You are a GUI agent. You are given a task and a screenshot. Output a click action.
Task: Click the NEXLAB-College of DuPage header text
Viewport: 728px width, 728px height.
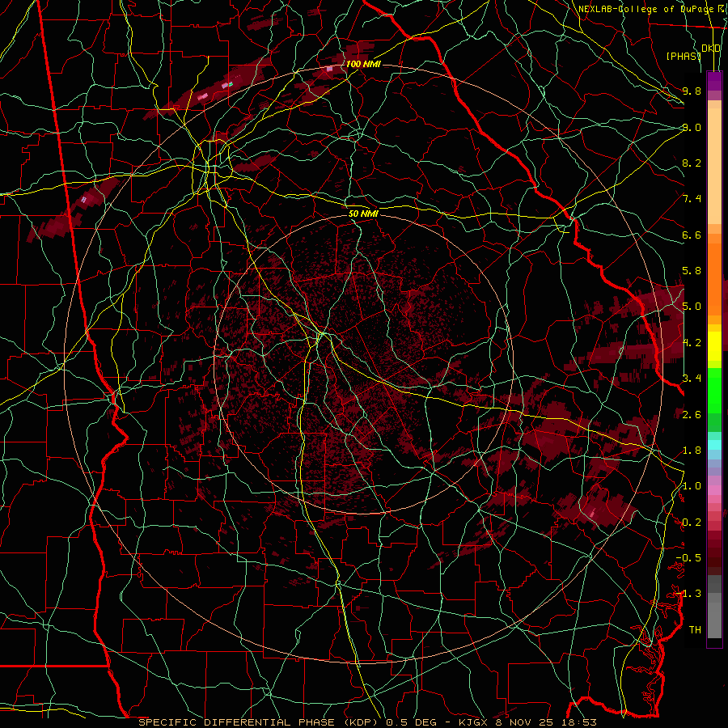pos(645,9)
